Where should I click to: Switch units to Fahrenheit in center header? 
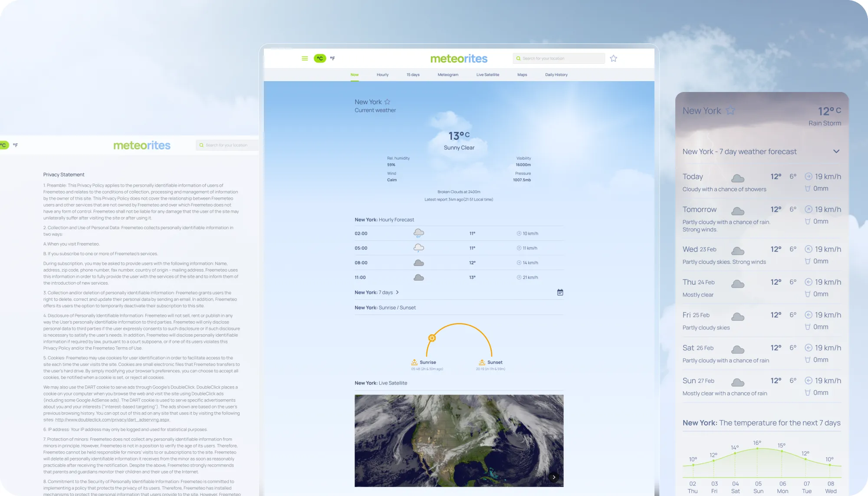point(332,59)
